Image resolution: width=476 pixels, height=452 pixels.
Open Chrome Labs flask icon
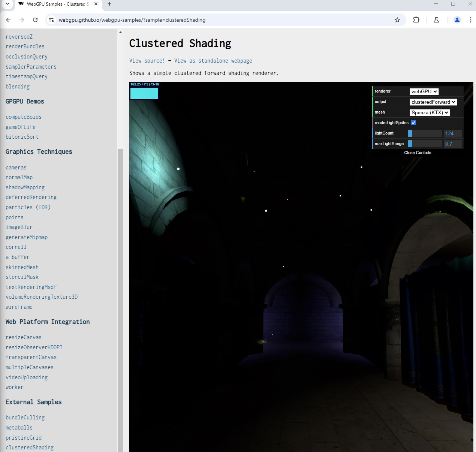pyautogui.click(x=436, y=20)
